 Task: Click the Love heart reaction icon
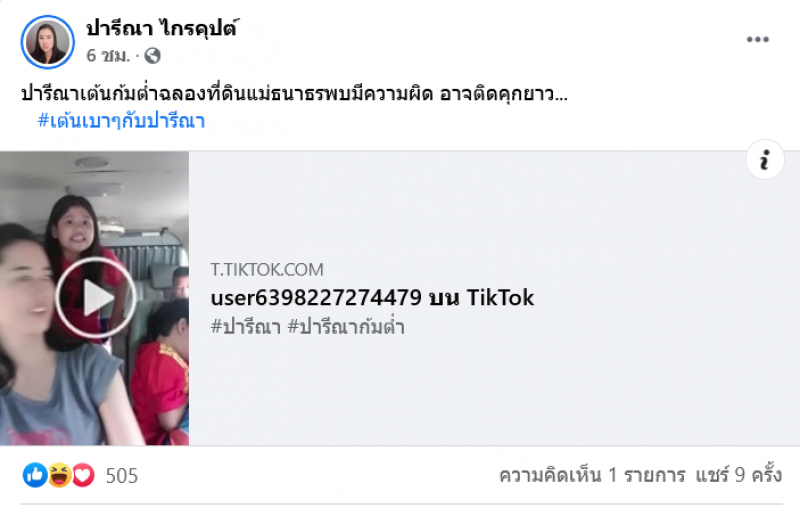click(83, 475)
